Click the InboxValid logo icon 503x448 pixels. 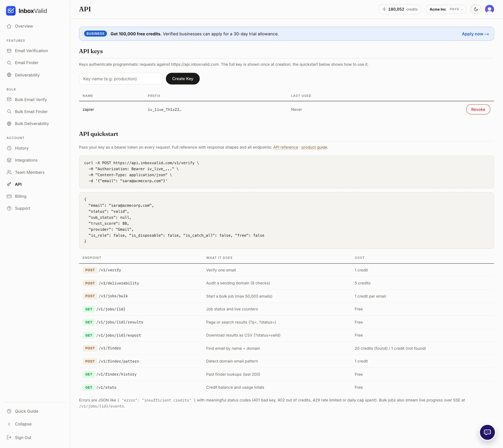(11, 11)
